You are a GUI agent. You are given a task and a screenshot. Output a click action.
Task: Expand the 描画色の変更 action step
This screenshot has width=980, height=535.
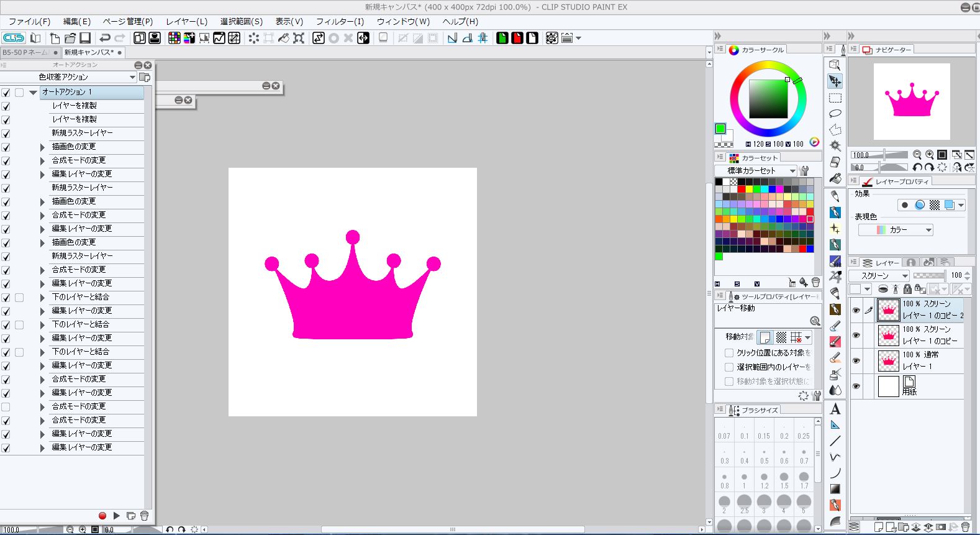[x=42, y=147]
